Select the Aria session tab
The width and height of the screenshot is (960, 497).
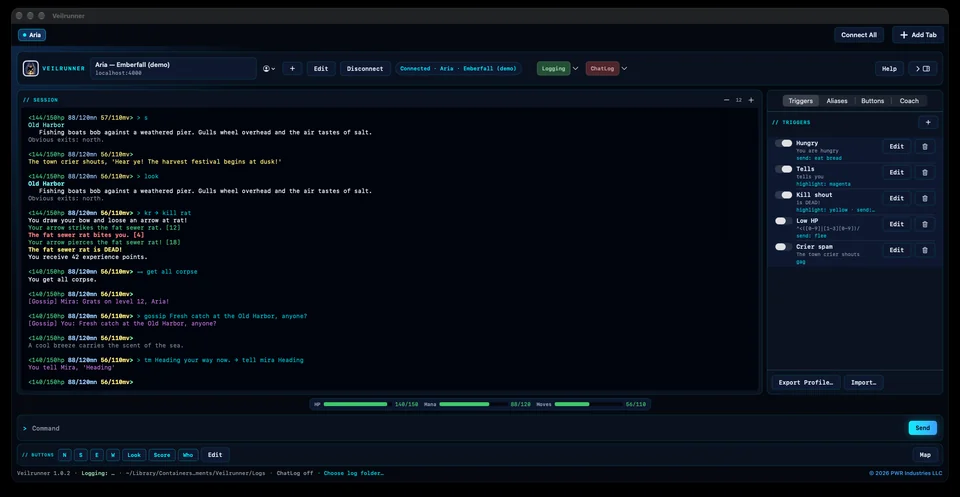32,35
